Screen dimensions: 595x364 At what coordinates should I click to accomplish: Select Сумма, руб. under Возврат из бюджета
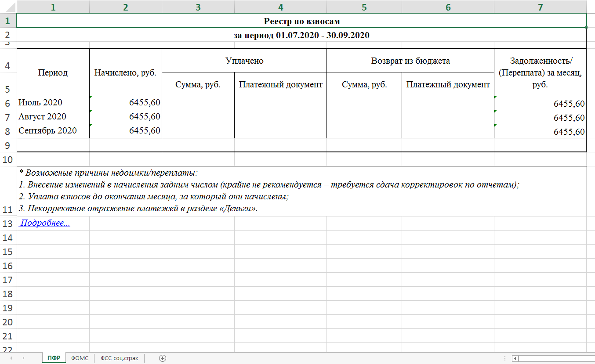(x=364, y=84)
